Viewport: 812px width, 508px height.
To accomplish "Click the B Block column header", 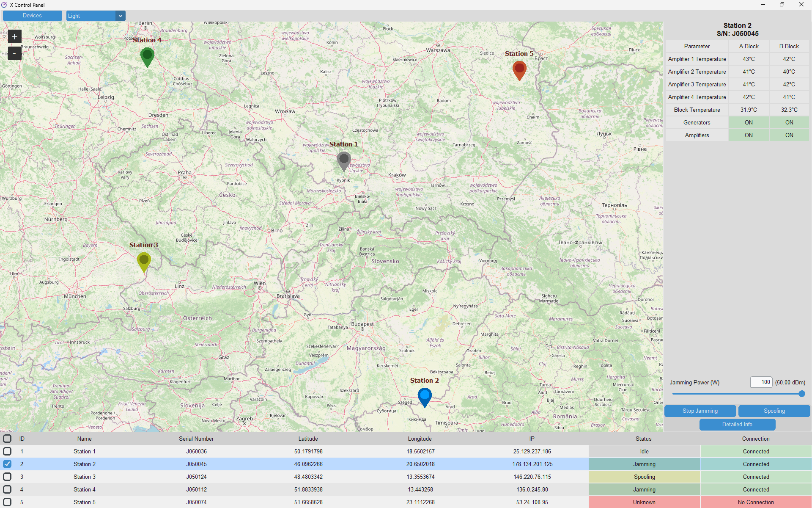I will [x=789, y=46].
